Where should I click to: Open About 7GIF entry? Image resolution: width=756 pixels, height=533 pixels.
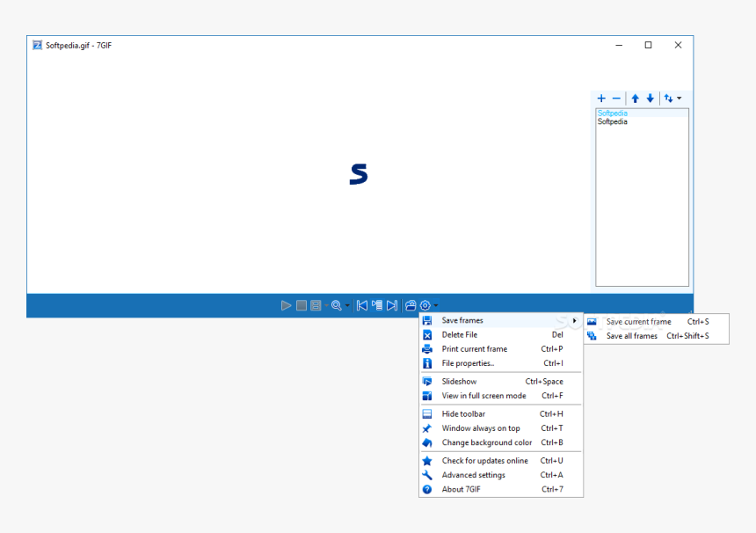pos(501,489)
